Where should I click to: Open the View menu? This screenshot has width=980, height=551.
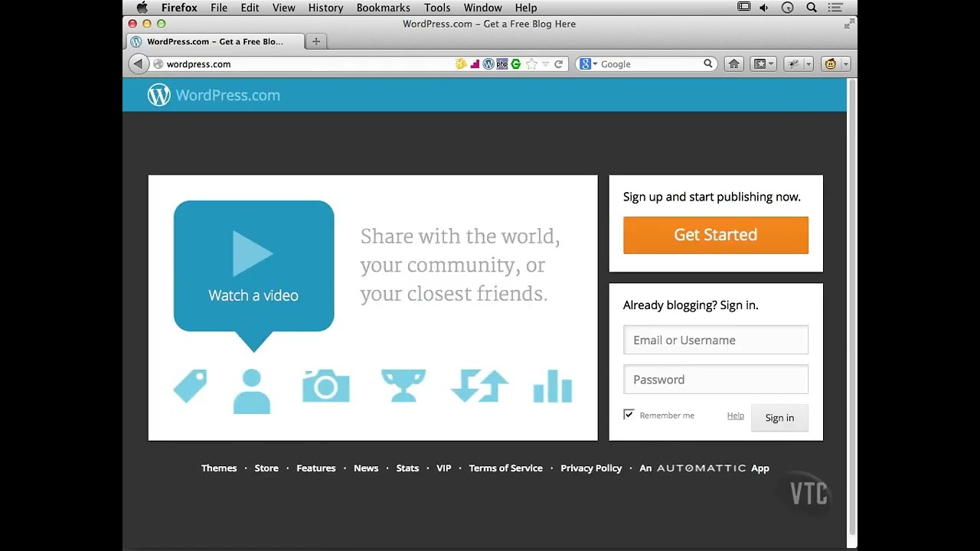283,8
